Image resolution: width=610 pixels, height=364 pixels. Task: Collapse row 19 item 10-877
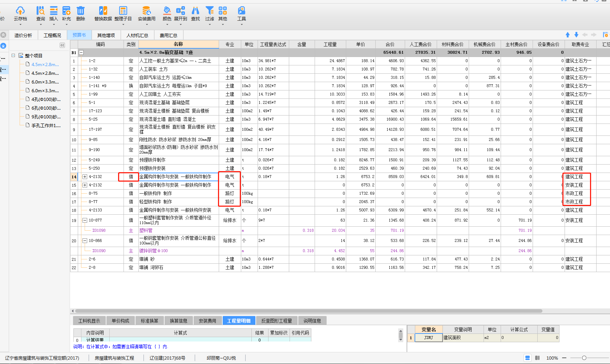coord(85,221)
